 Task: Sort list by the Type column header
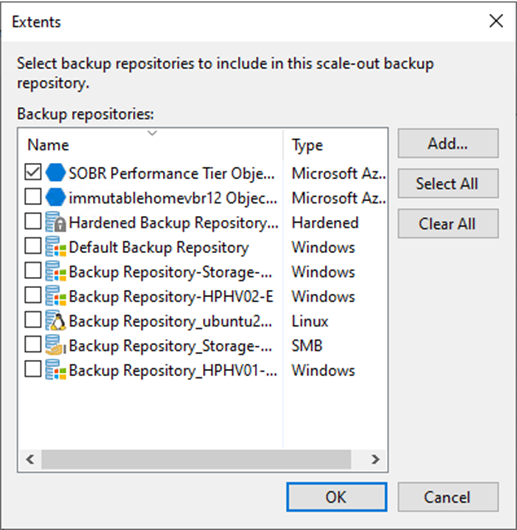point(307,145)
